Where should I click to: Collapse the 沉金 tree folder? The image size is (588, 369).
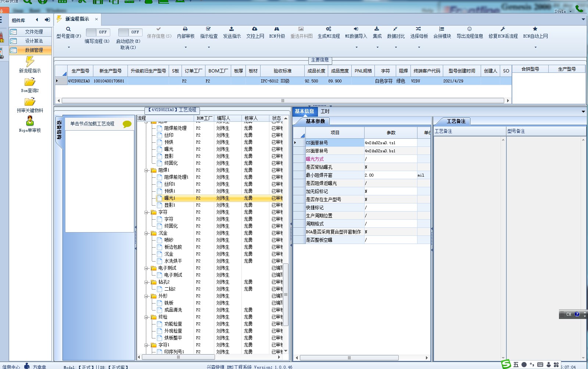(146, 233)
